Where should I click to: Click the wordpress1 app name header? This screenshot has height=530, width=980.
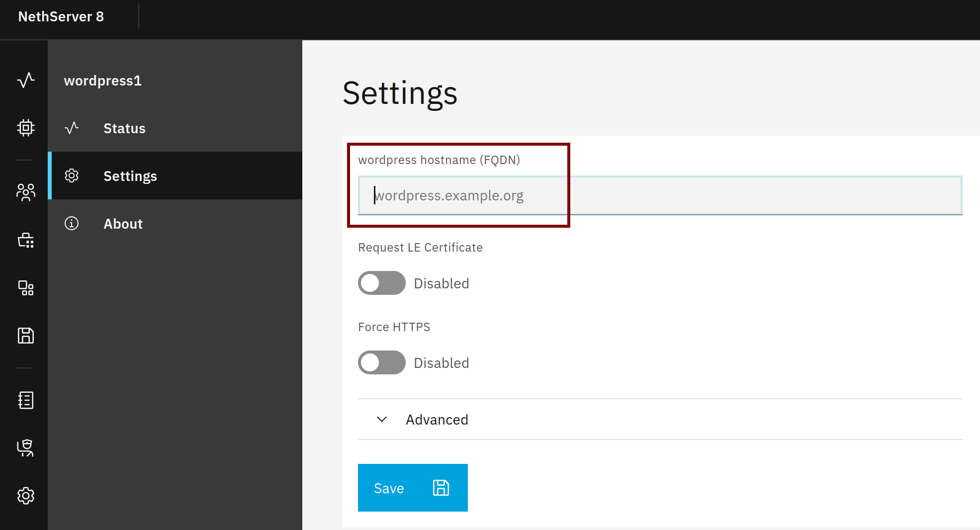(x=103, y=81)
